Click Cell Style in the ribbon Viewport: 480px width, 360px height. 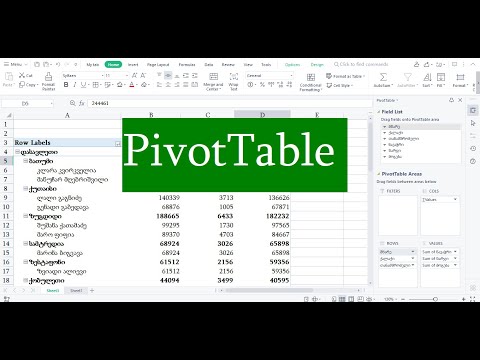[x=339, y=86]
